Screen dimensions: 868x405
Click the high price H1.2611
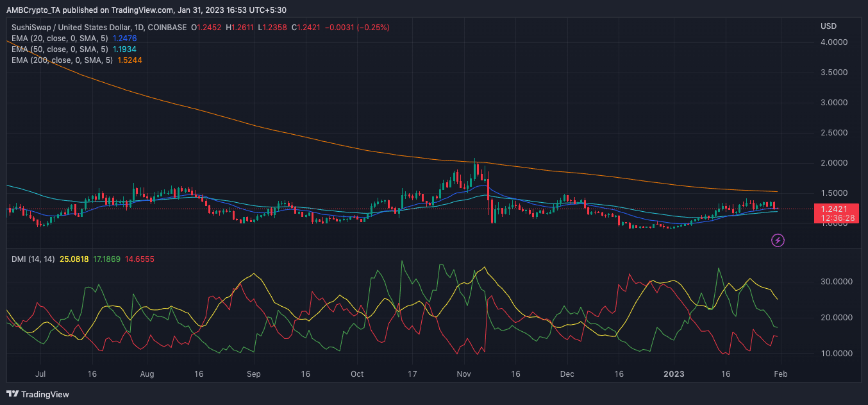238,28
